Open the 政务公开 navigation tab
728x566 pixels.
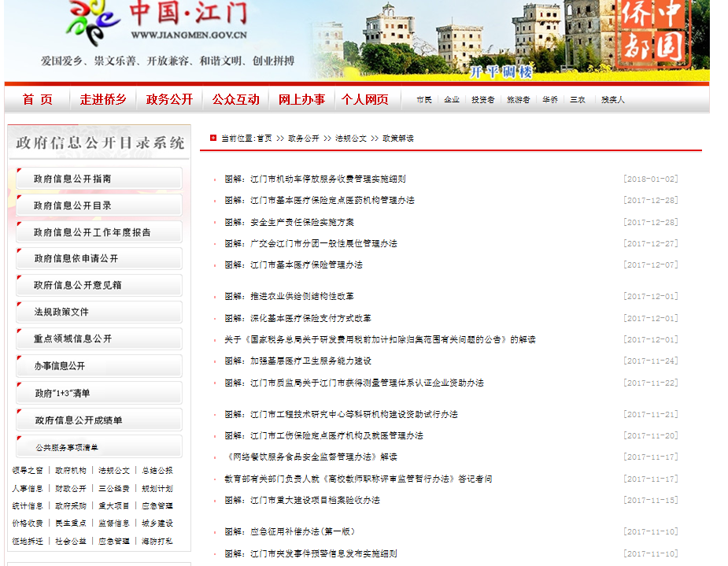point(169,100)
